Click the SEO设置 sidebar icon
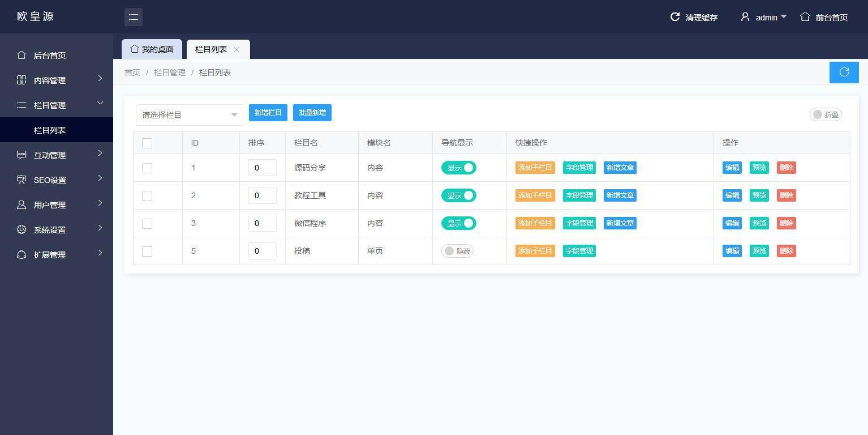 click(x=22, y=180)
